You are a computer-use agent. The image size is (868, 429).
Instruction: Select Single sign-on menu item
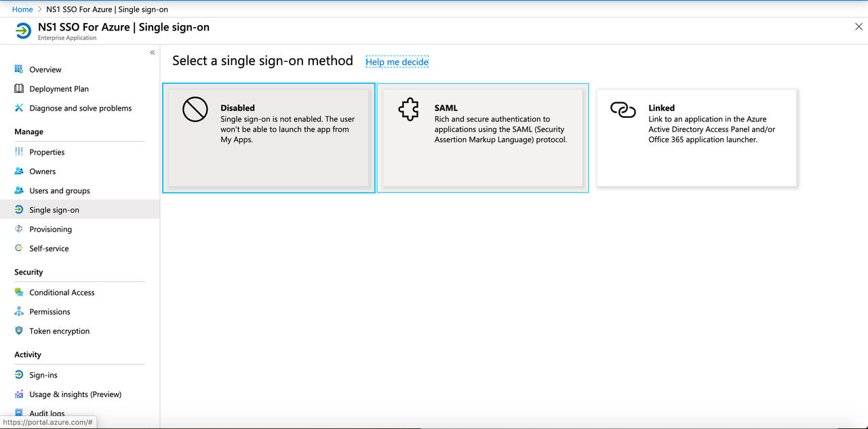[80, 210]
